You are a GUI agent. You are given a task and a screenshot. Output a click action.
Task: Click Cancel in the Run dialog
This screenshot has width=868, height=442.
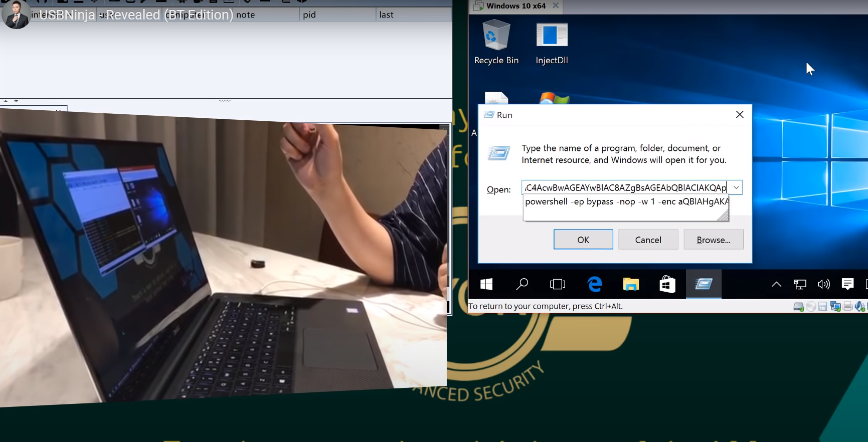tap(648, 240)
